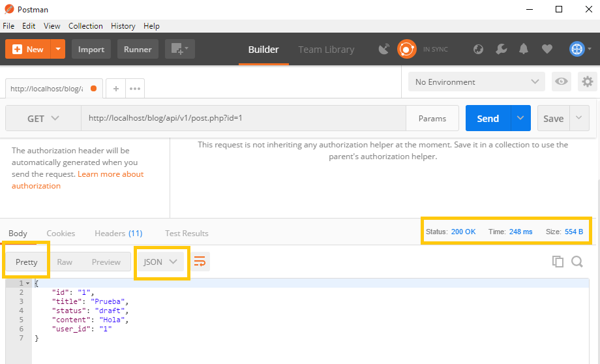The width and height of the screenshot is (600, 364).
Task: Click the 554 B size value
Action: pyautogui.click(x=574, y=232)
